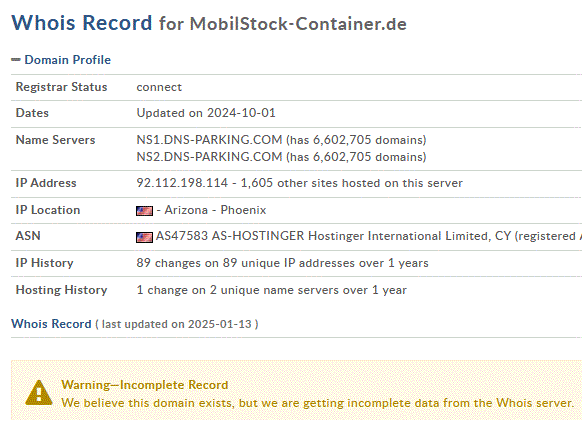This screenshot has width=583, height=421.
Task: Click the Updated on 2024-10-01 date
Action: tap(206, 113)
